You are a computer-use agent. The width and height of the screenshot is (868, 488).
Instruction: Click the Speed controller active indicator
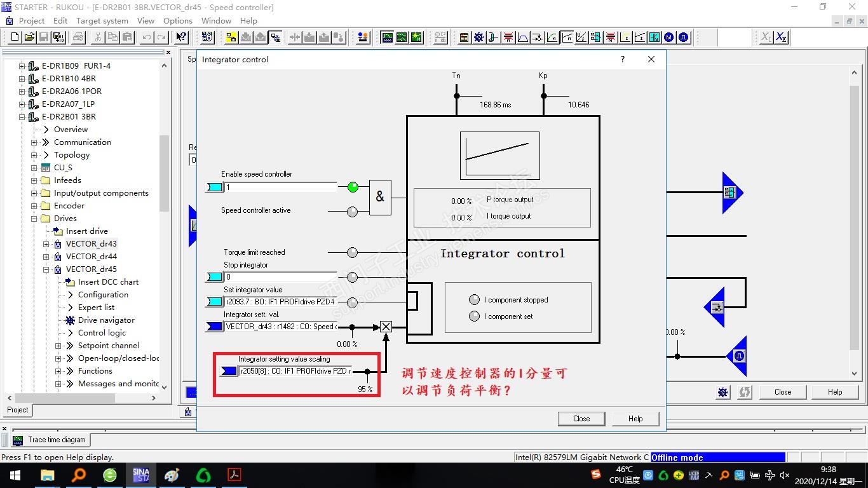(353, 212)
